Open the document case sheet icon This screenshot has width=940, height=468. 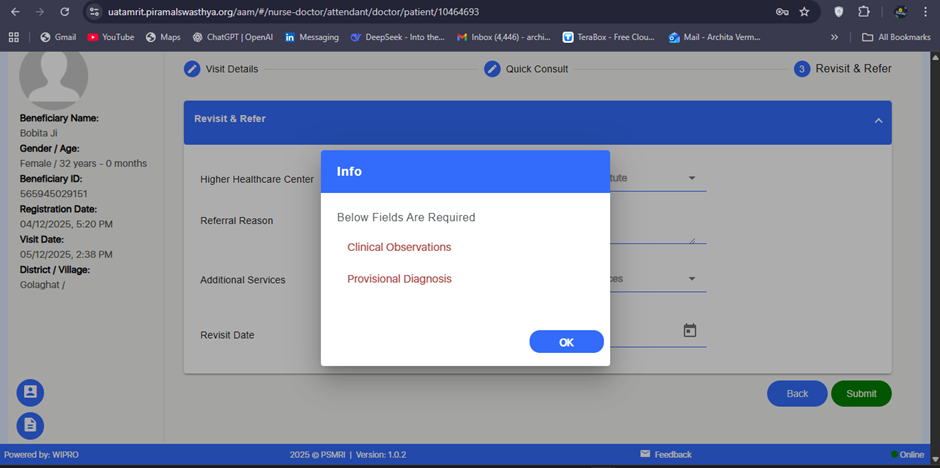[x=30, y=425]
